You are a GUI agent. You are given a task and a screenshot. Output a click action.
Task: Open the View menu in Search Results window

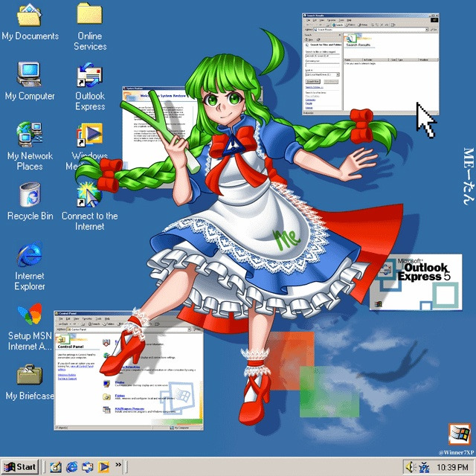(x=321, y=20)
